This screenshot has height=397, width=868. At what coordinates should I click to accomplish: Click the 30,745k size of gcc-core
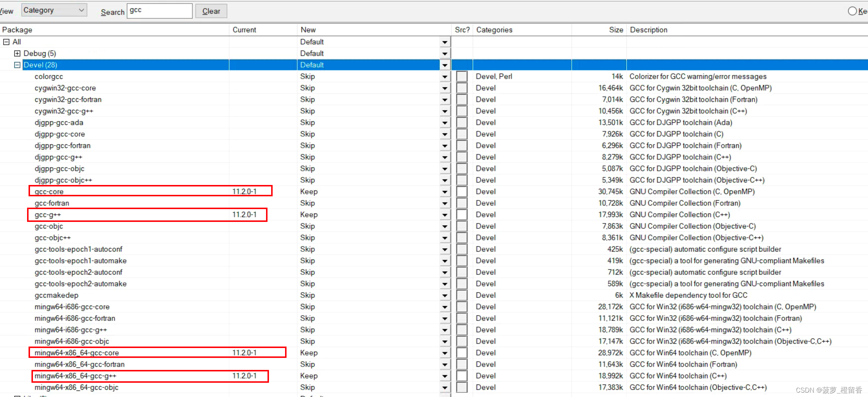coord(611,192)
